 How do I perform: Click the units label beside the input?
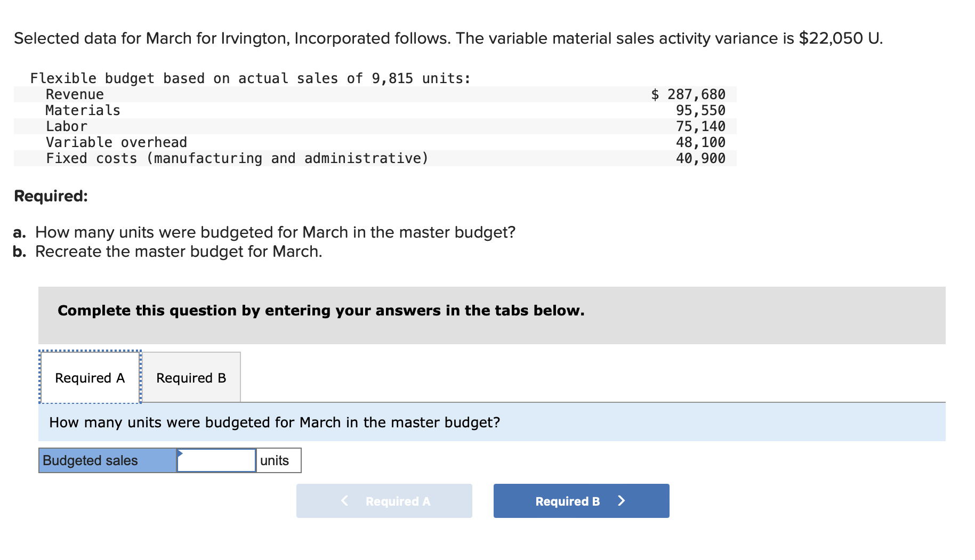coord(276,460)
